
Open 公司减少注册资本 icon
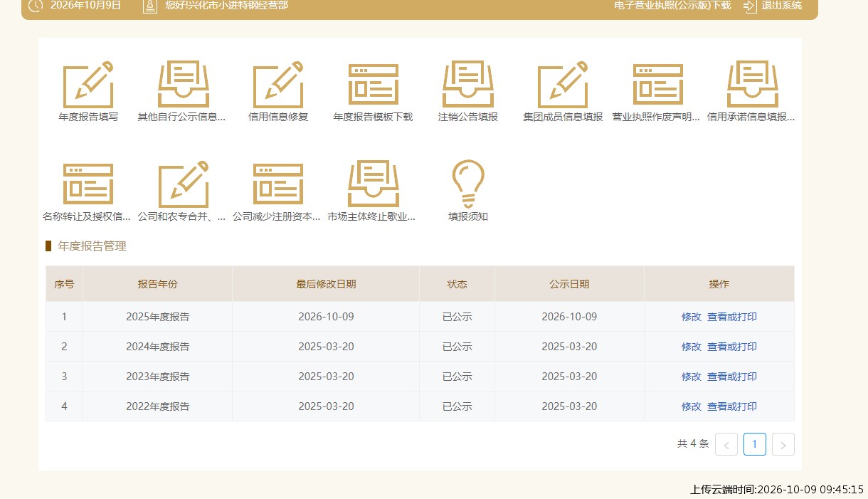(278, 184)
